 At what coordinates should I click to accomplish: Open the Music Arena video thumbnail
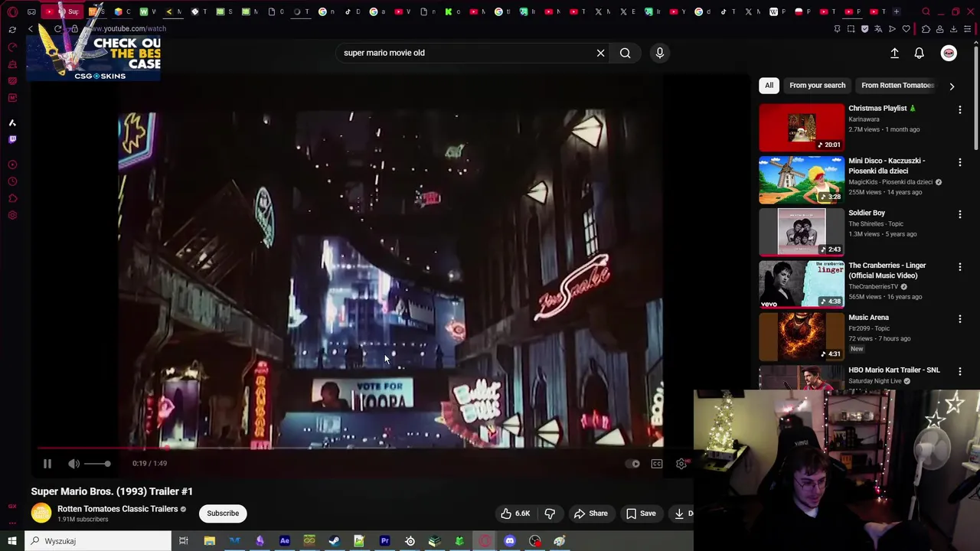[802, 337]
